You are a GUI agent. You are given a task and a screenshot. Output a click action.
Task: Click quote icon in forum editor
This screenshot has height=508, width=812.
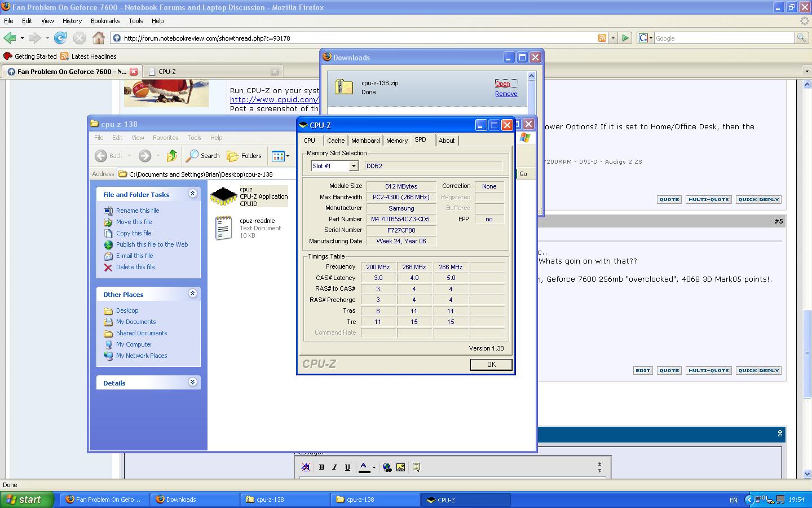pyautogui.click(x=416, y=467)
